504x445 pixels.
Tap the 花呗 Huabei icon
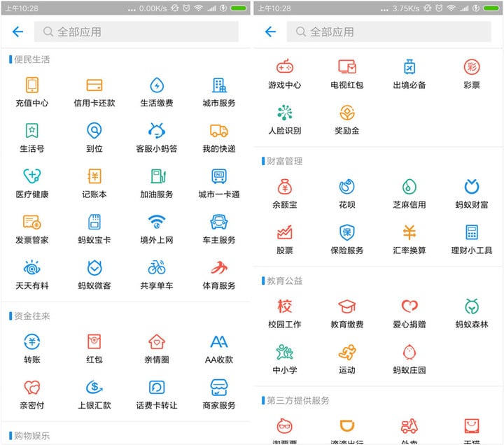pos(346,187)
